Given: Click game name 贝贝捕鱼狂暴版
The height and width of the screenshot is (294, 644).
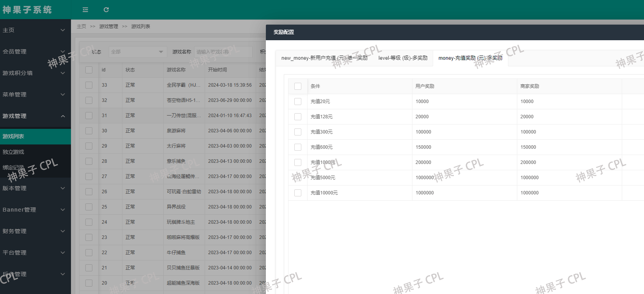Looking at the screenshot, I should pyautogui.click(x=183, y=268).
